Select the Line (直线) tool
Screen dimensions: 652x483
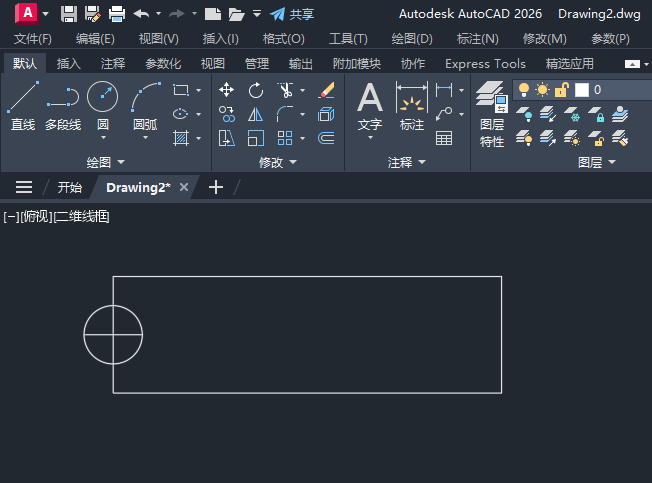click(x=23, y=106)
